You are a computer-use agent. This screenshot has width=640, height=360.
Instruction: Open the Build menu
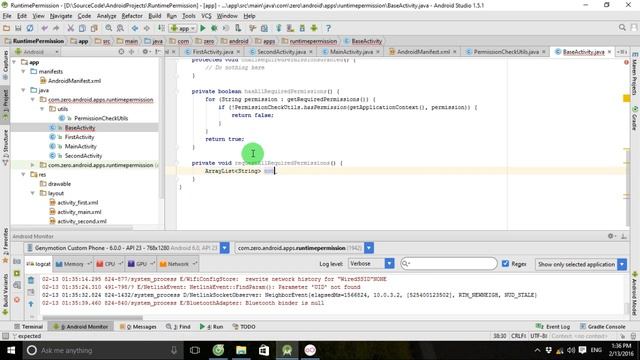pyautogui.click(x=154, y=16)
